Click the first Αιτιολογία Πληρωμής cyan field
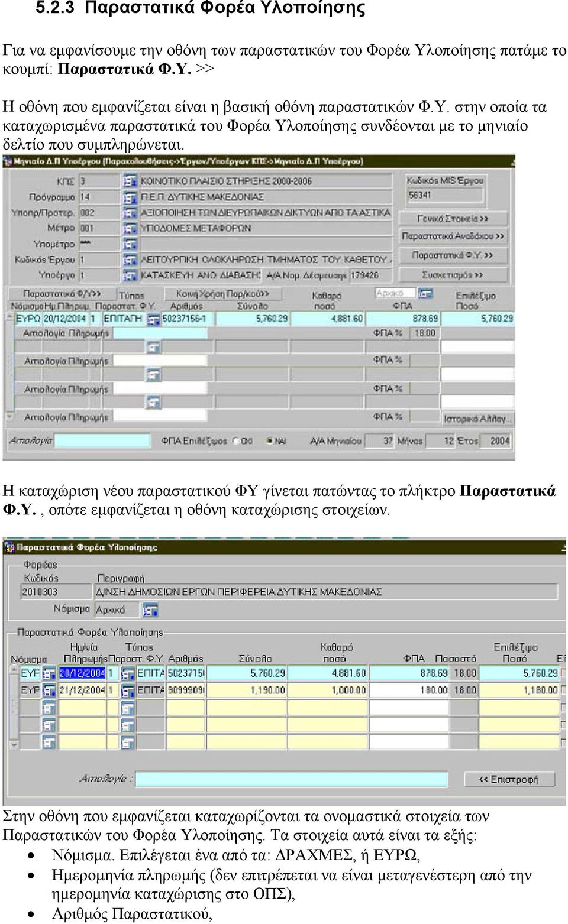Screen dimensions: 568x924 [x=159, y=333]
